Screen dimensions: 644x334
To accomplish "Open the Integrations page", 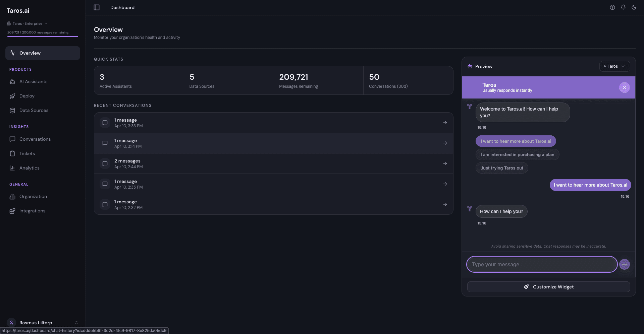I will pos(43,211).
